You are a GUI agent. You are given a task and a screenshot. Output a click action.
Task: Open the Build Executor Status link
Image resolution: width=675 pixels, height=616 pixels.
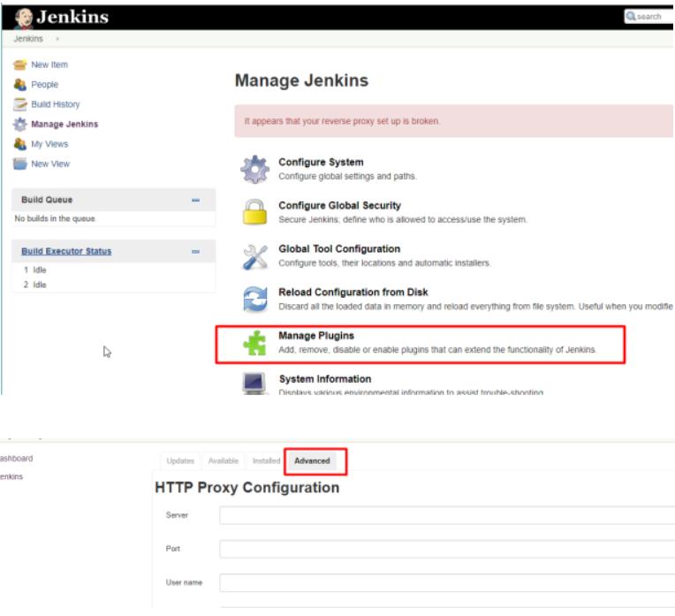66,252
